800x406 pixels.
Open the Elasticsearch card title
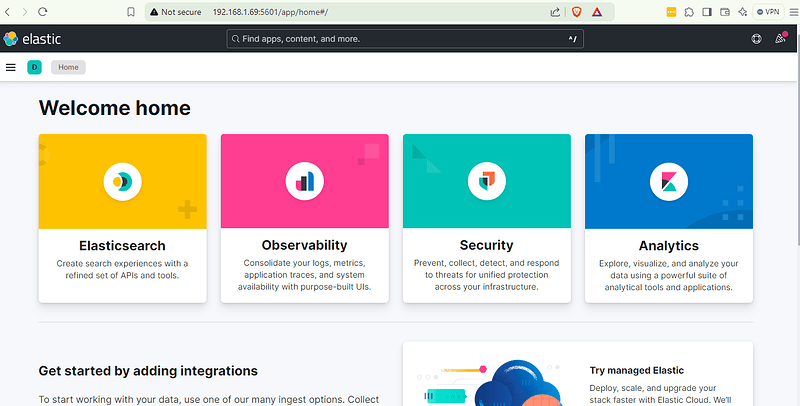(x=122, y=246)
